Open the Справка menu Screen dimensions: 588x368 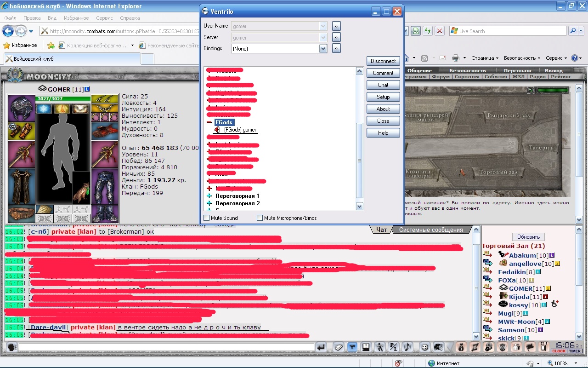pos(130,18)
